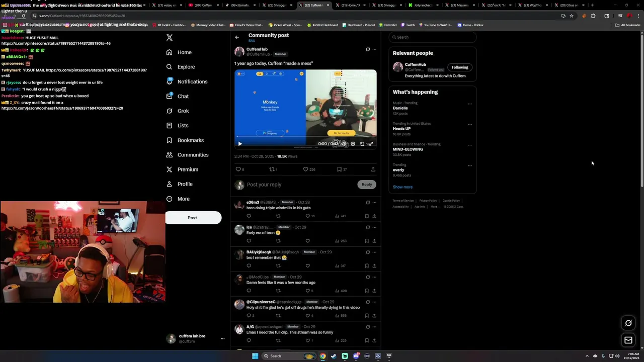Open the Notifications page

[x=187, y=81]
